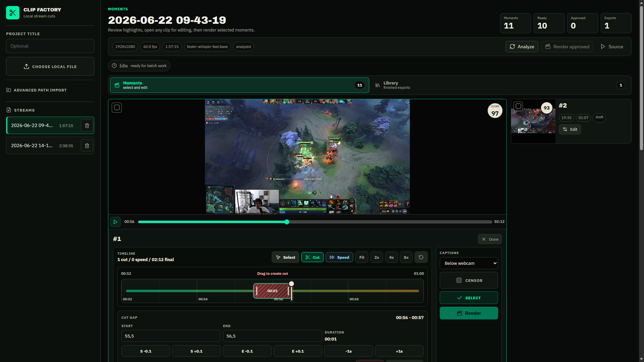Click the 19:35 timestamp chip
The image size is (644, 362).
click(566, 118)
